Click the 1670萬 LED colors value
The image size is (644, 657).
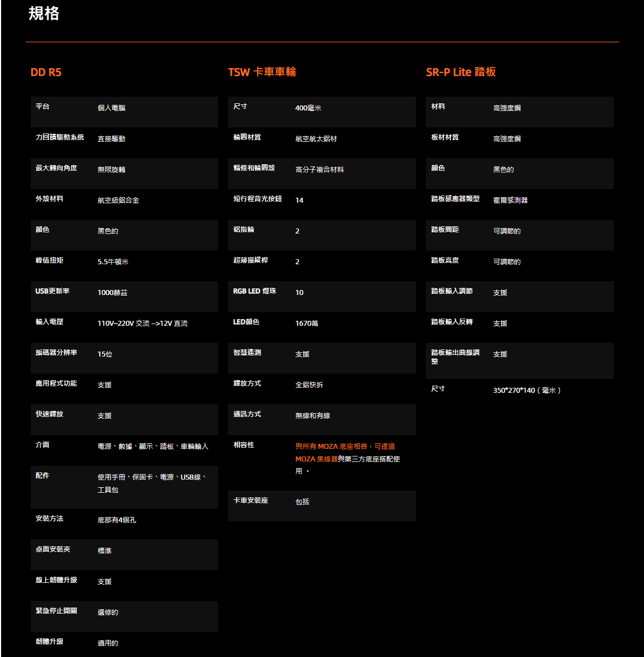click(307, 323)
